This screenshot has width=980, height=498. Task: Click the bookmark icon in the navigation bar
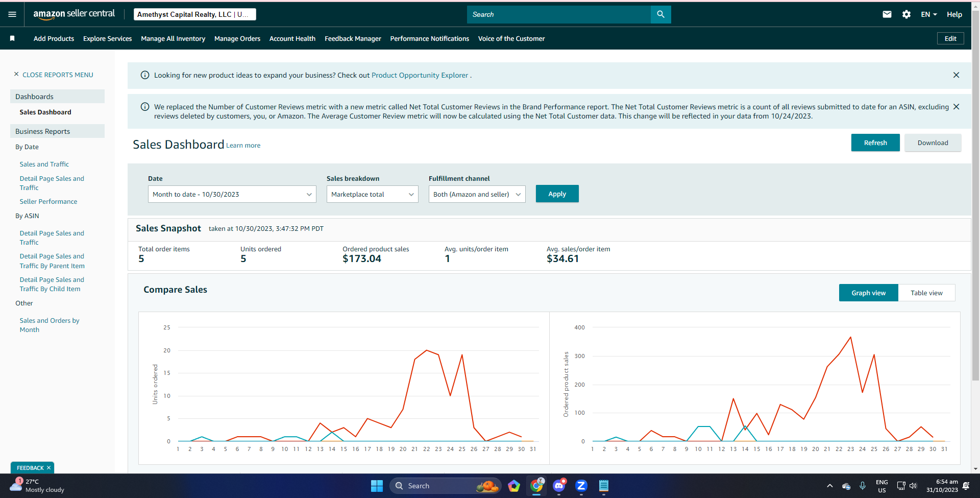[12, 38]
